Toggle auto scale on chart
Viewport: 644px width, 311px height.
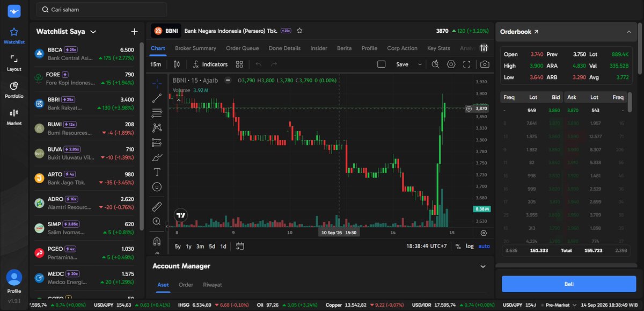pos(484,246)
